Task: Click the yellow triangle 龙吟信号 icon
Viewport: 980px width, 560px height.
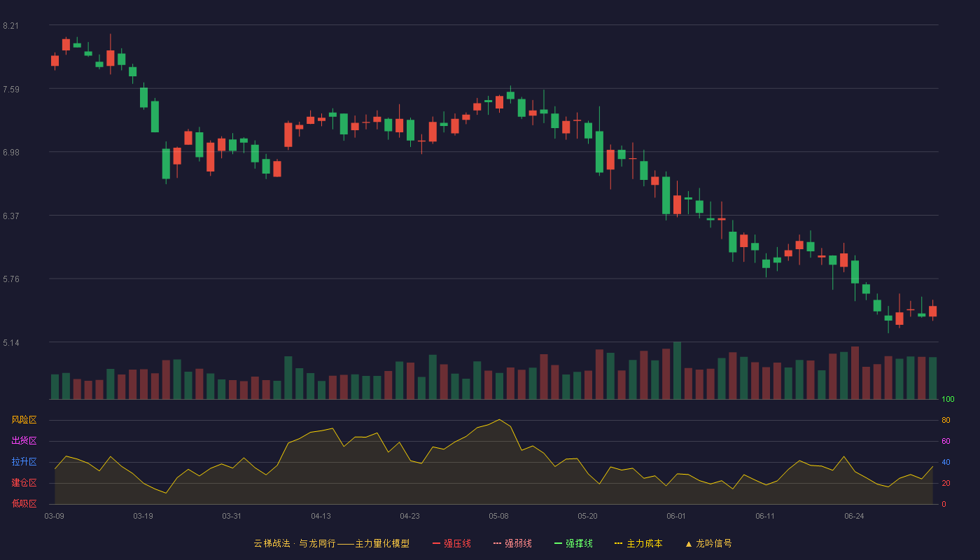Action: (688, 543)
